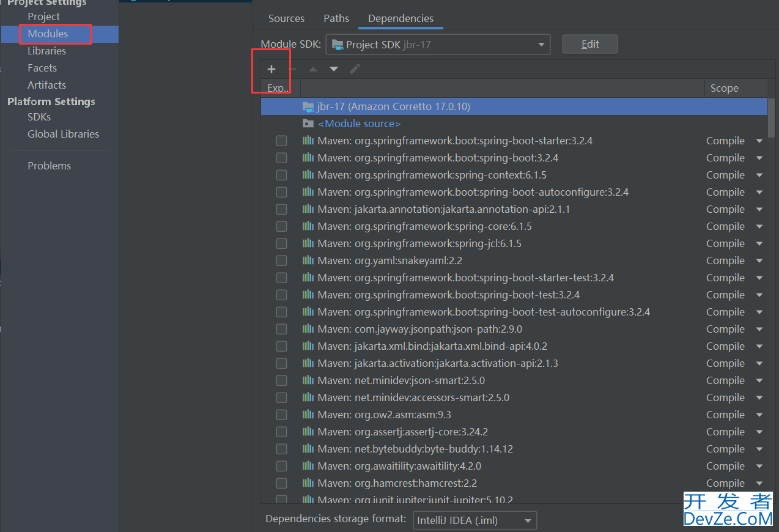
Task: Click library icon for json-path:2.9.0
Action: tap(308, 329)
